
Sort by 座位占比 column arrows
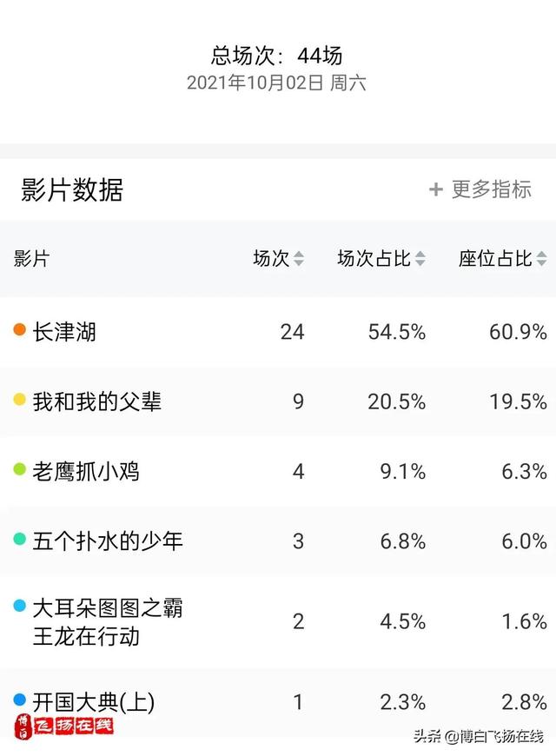click(541, 258)
